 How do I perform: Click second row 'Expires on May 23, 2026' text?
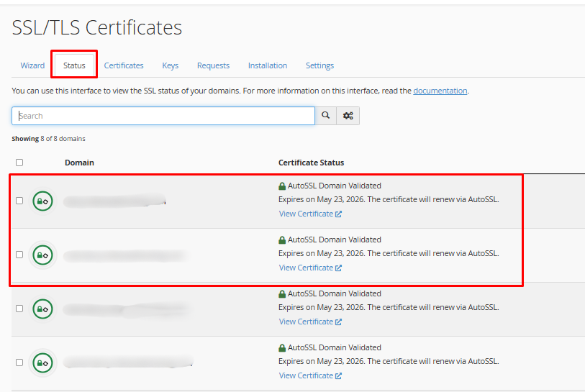[x=322, y=254]
